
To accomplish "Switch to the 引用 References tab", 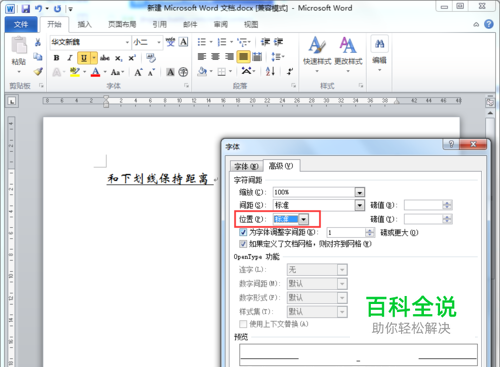I will (x=160, y=24).
